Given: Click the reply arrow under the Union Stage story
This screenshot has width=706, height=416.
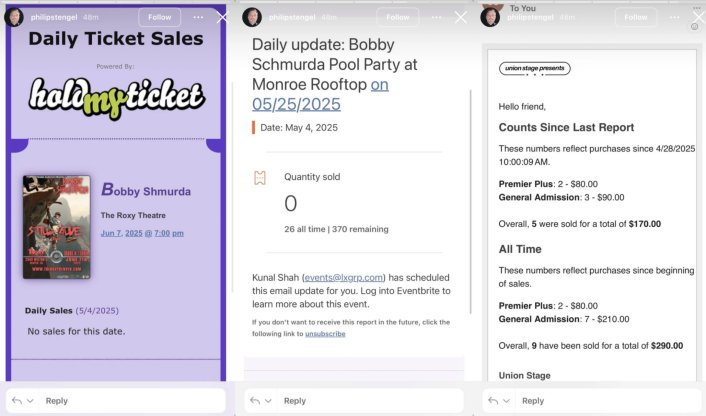Looking at the screenshot, I should (x=492, y=400).
